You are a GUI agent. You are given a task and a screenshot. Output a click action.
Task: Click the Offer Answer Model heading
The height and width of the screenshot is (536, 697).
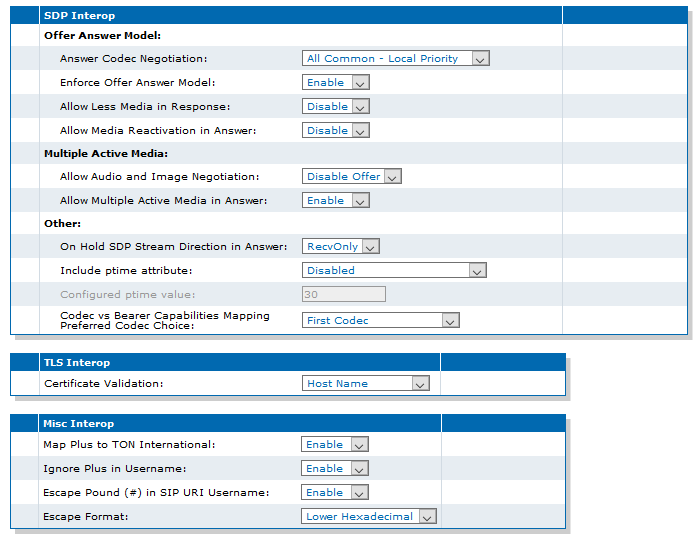pyautogui.click(x=102, y=35)
